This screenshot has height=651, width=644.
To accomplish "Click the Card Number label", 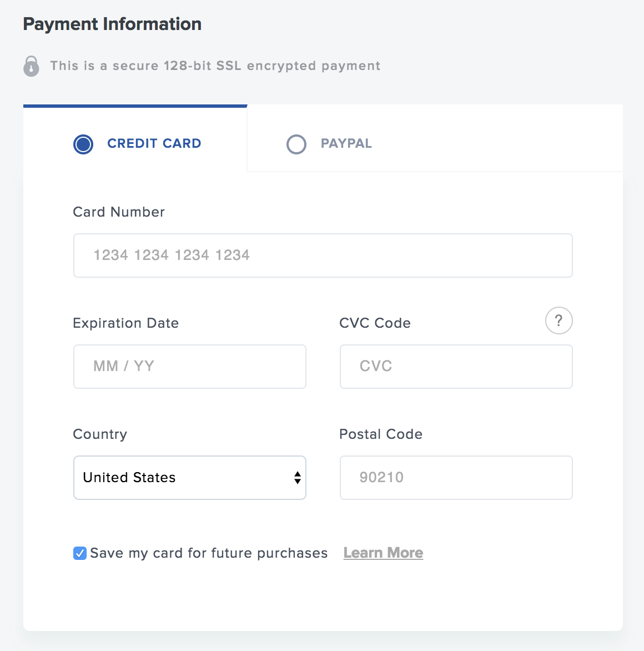I will click(119, 212).
